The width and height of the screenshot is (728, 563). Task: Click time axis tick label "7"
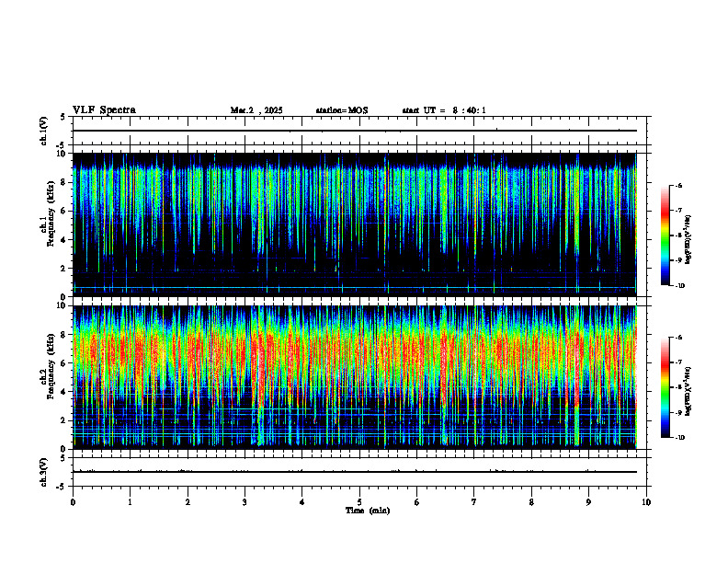pos(474,501)
